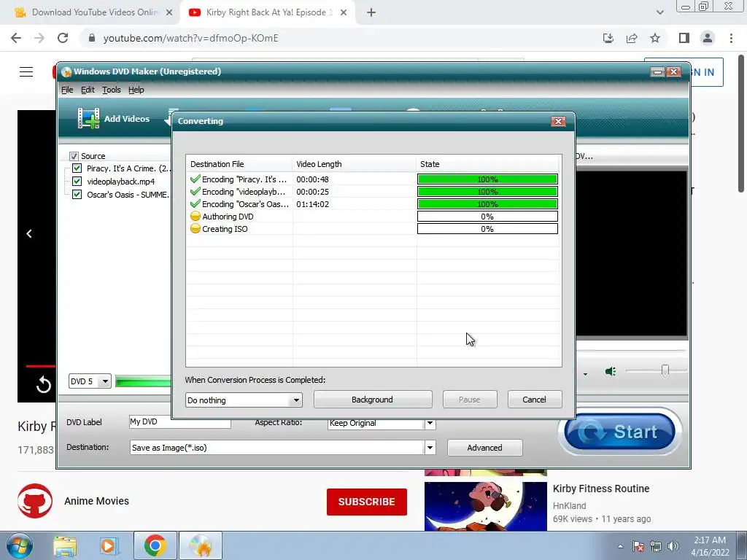The width and height of the screenshot is (747, 560).
Task: Click the My DVD label field
Action: [179, 422]
